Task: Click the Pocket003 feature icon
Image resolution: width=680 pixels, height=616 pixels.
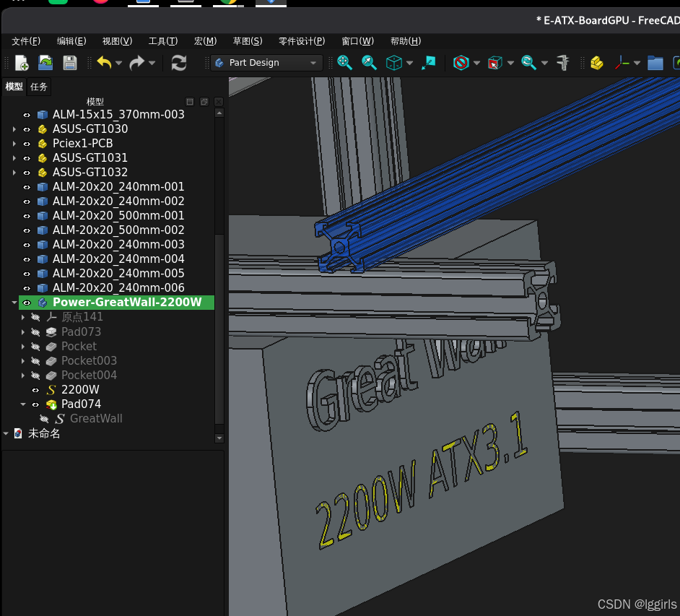Action: pos(51,361)
